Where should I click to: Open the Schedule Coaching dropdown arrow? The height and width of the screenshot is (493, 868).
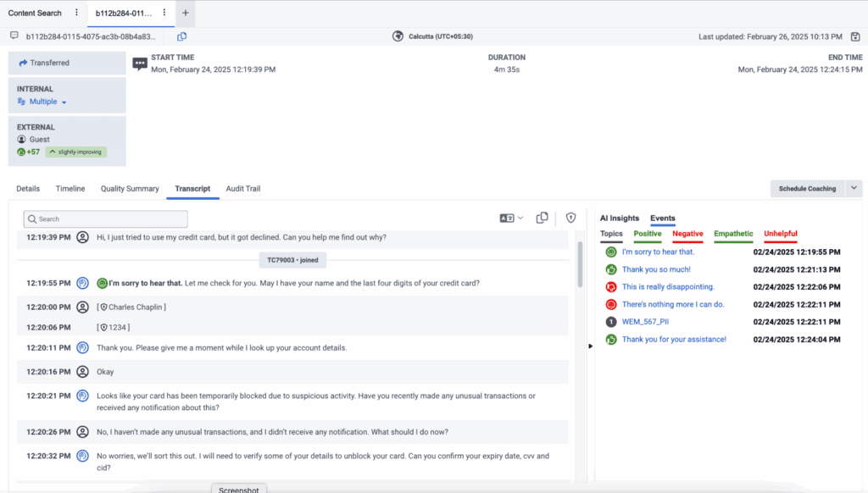tap(854, 188)
